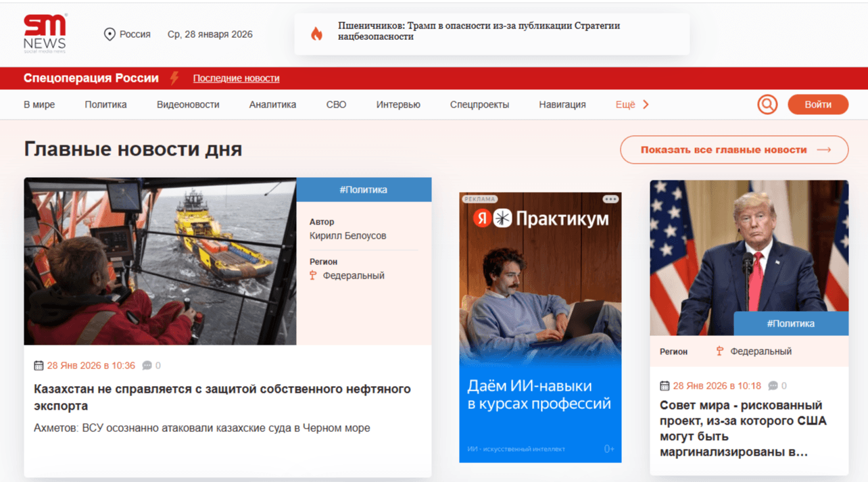This screenshot has width=868, height=482.
Task: Click the comment bubble on the Trump article
Action: [773, 385]
